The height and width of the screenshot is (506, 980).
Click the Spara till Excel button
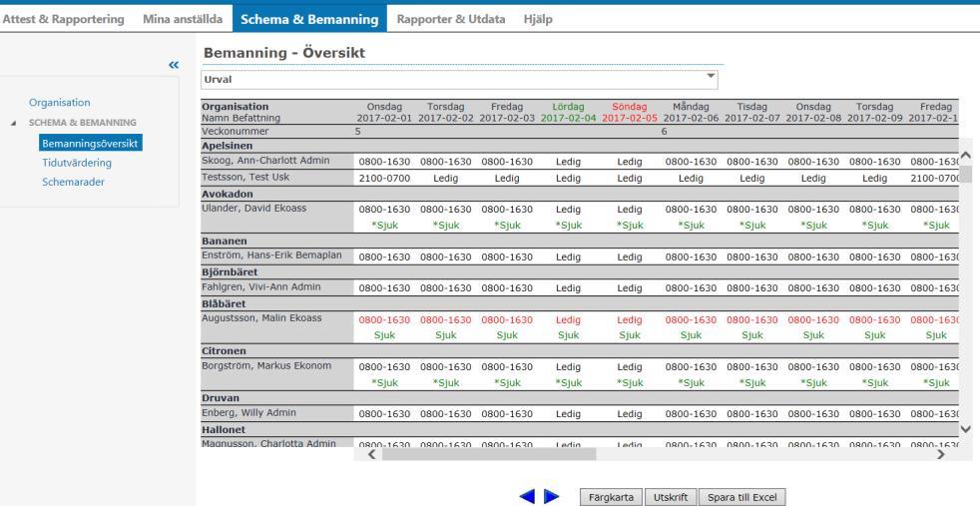tap(741, 497)
